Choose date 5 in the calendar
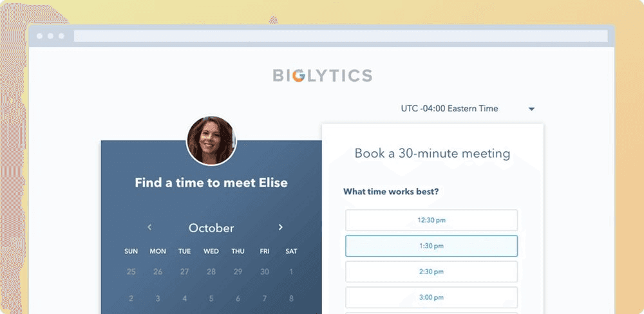644x314 pixels. click(x=211, y=299)
